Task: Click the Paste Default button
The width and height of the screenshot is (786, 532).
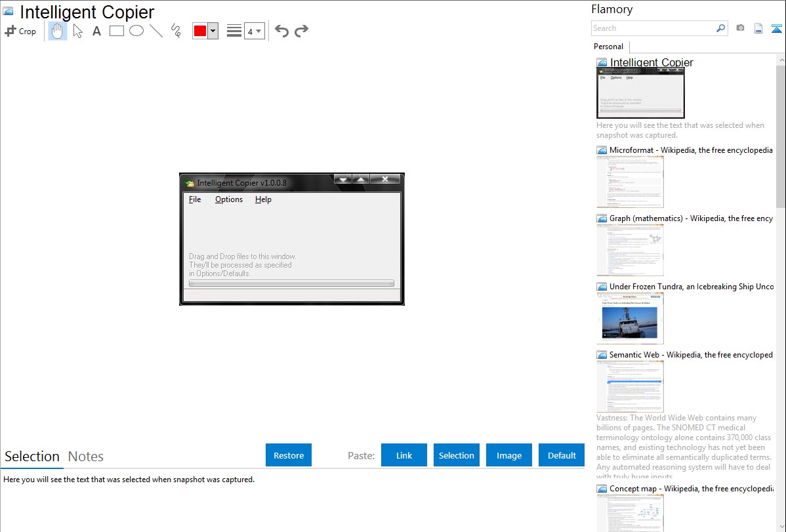Action: pos(562,455)
